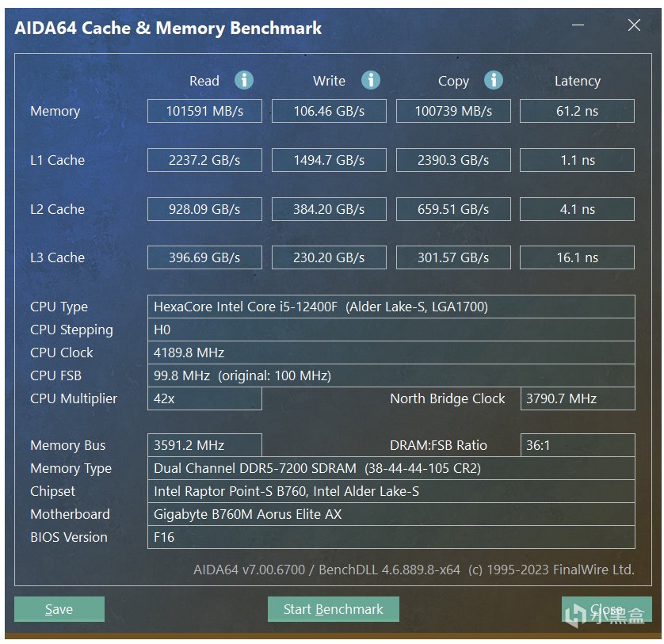664x644 pixels.
Task: Click the Memory Bus value 3591.2 MHz
Action: pos(204,445)
